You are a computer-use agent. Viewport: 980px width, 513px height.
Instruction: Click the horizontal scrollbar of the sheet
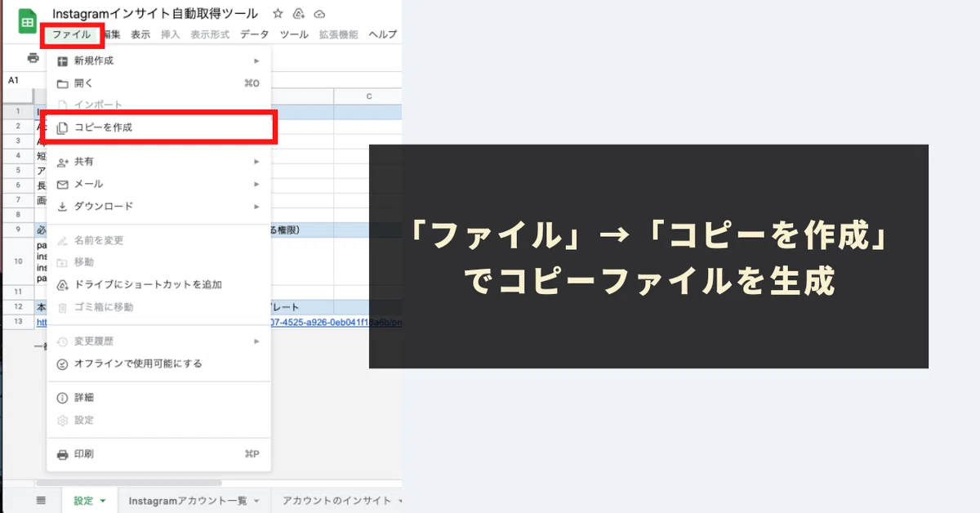coord(129,484)
